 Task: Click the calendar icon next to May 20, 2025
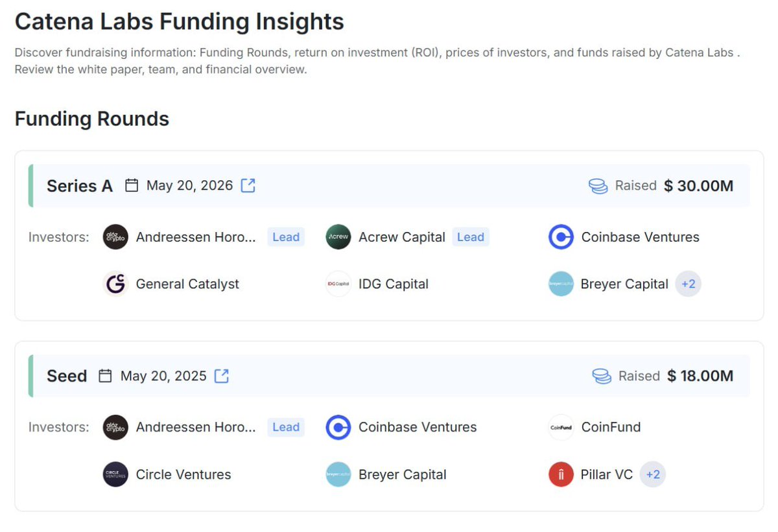pyautogui.click(x=105, y=376)
